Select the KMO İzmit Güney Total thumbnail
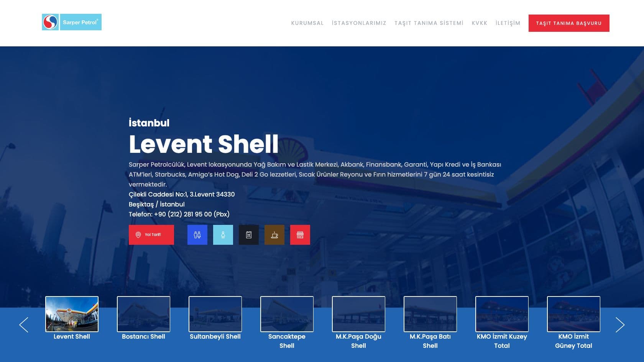The image size is (644, 362). (573, 314)
